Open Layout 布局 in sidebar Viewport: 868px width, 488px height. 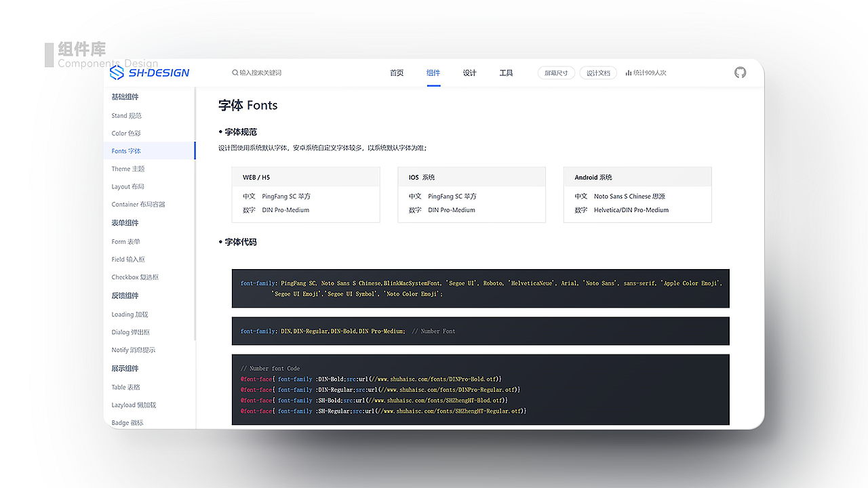[128, 186]
